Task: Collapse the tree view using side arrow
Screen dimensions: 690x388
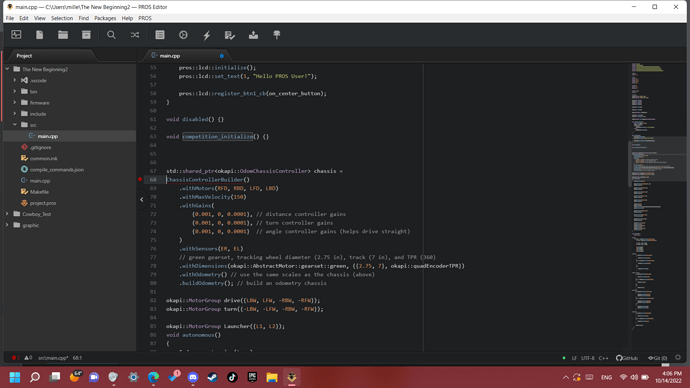Action: 142,200
